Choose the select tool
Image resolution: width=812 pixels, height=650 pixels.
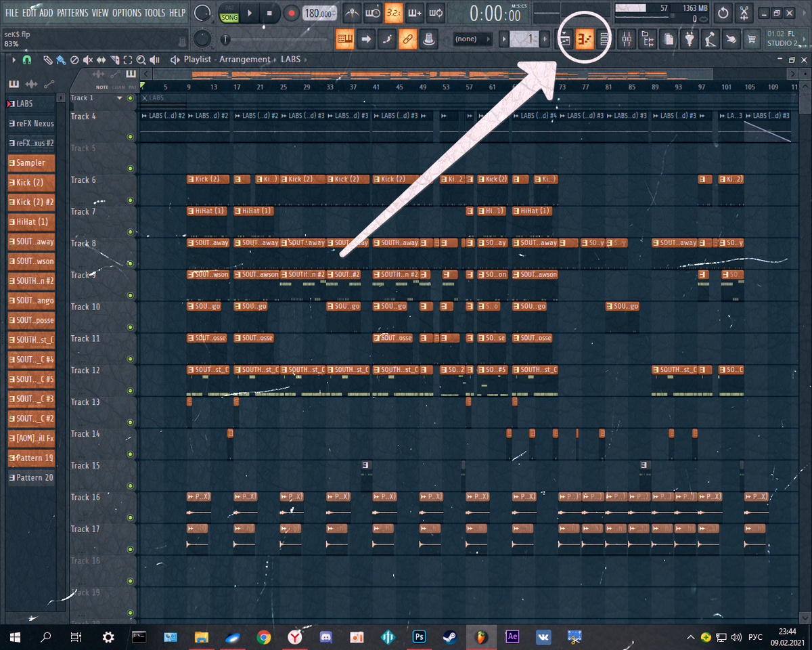point(129,60)
